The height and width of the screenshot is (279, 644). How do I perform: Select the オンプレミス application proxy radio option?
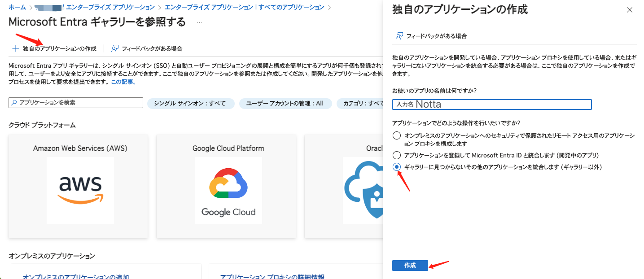point(396,135)
